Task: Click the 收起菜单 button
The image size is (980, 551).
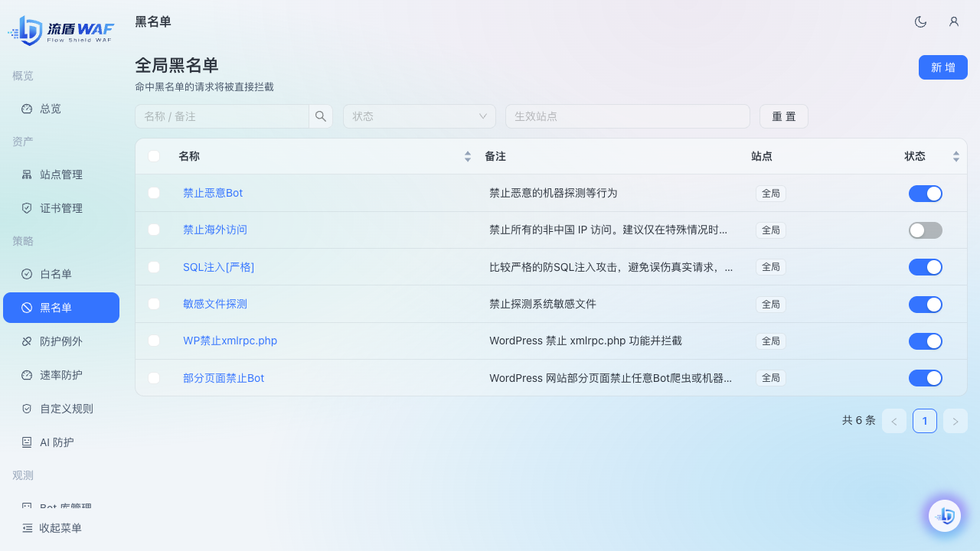Action: click(61, 528)
